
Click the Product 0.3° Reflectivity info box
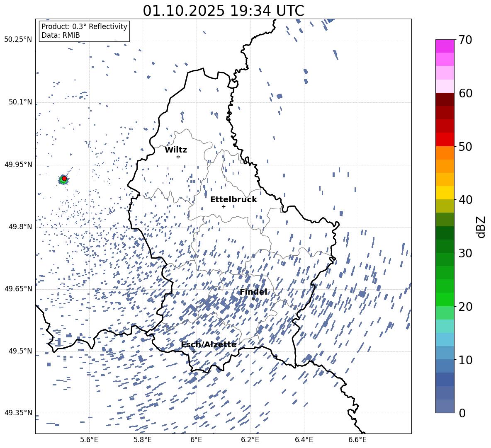84,31
